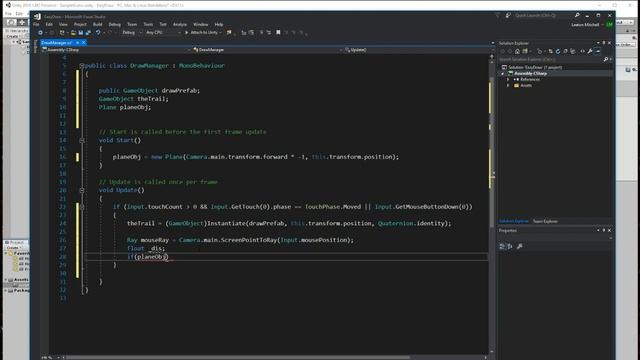
Task: Click the Solution Explorer Properties wrench icon
Action: click(590, 51)
